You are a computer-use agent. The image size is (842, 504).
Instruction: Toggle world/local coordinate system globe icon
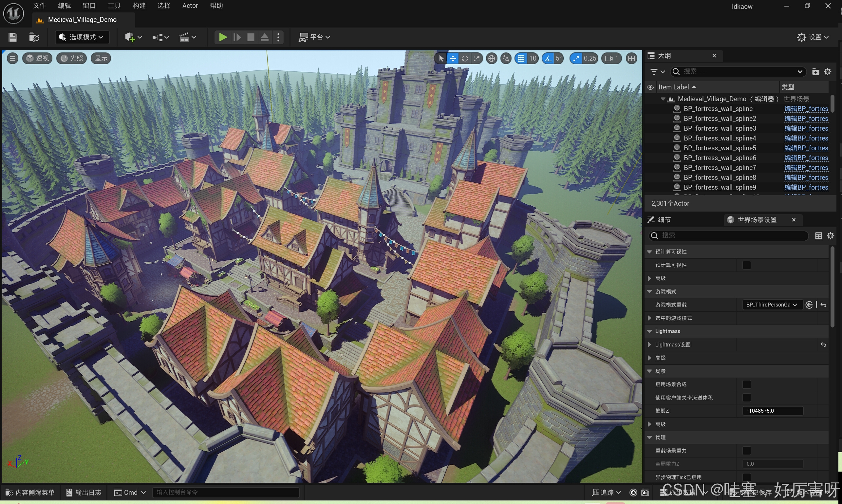coord(491,58)
